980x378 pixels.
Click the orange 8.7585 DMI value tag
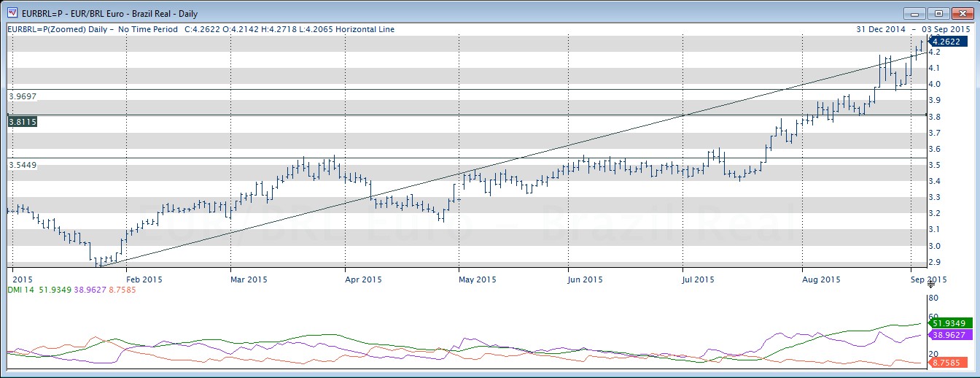(947, 361)
